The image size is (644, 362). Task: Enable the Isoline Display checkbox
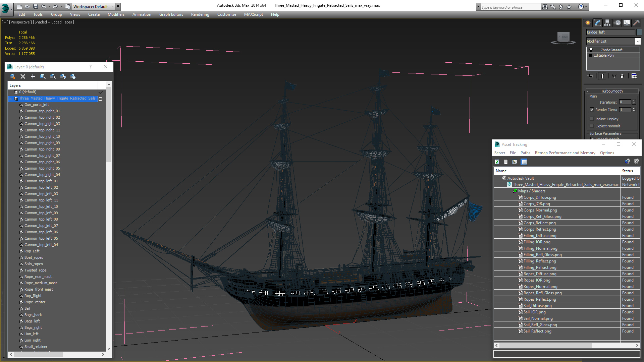592,119
